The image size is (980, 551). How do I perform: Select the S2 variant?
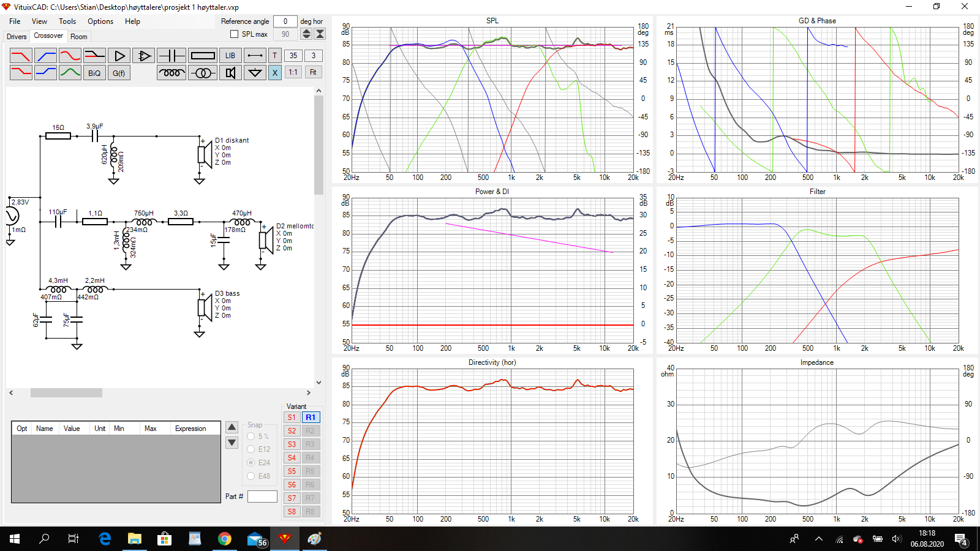click(292, 431)
